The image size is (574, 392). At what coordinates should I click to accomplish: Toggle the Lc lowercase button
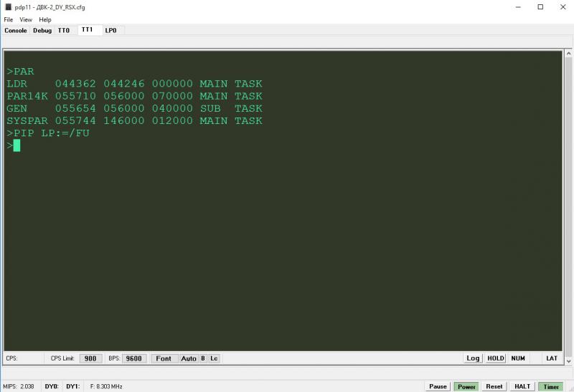click(x=214, y=358)
